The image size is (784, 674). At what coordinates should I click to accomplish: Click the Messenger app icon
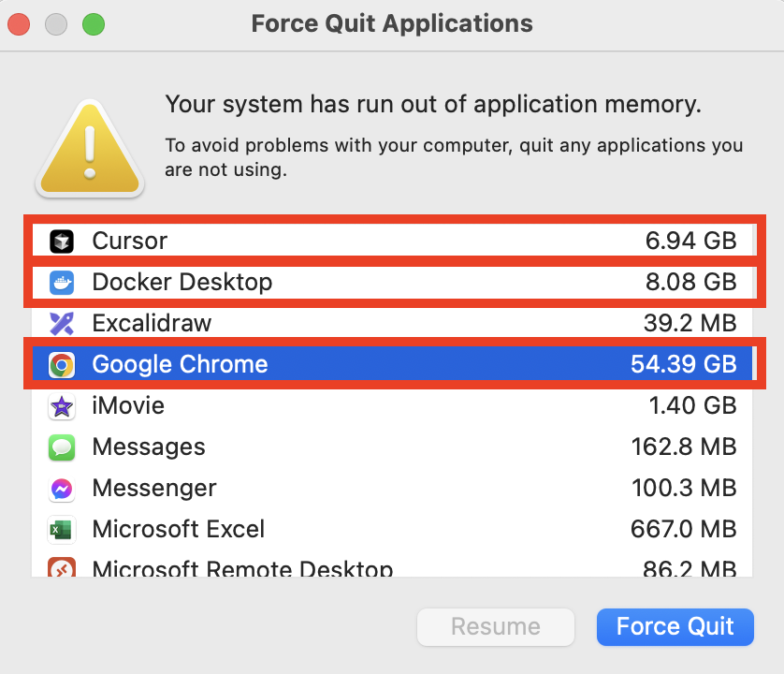coord(62,489)
